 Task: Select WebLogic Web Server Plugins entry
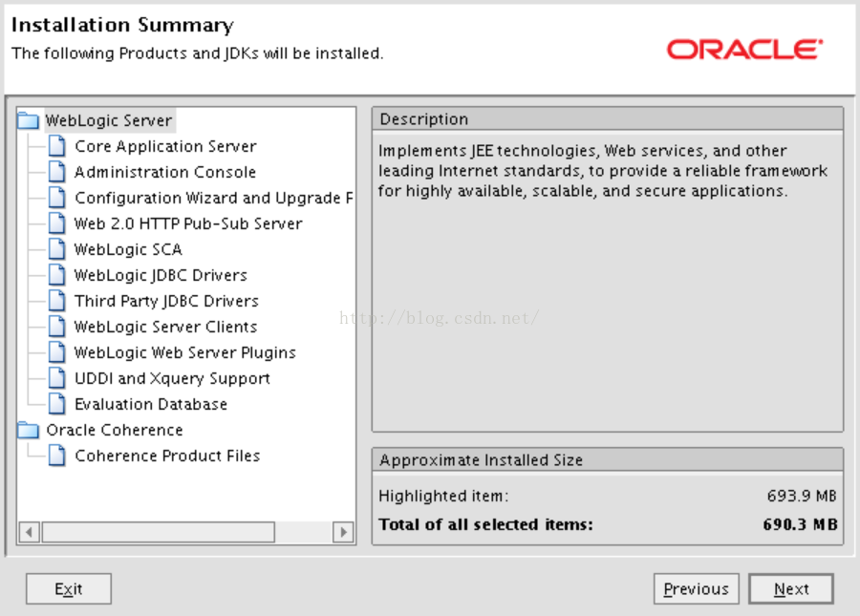[x=184, y=352]
